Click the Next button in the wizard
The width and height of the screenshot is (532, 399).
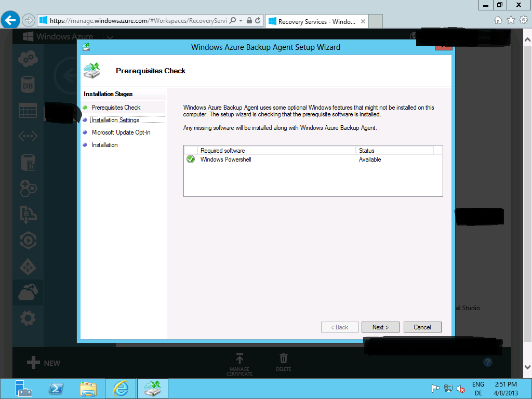380,327
